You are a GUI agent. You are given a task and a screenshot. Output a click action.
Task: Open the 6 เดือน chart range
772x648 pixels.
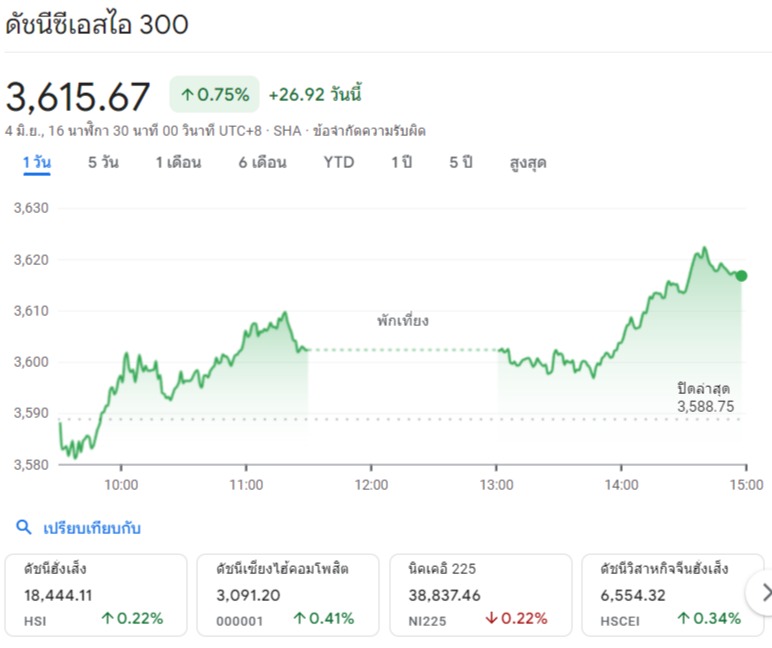point(262,162)
